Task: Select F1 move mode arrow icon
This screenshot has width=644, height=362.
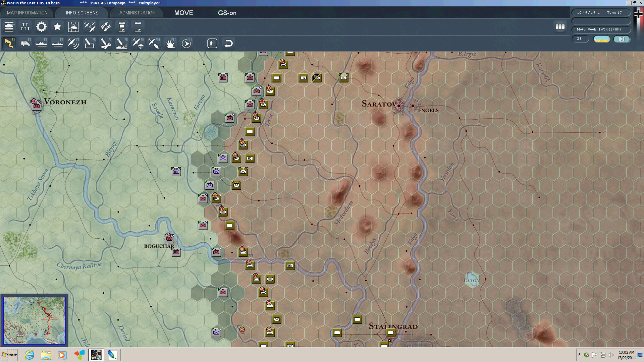Action: [9, 43]
